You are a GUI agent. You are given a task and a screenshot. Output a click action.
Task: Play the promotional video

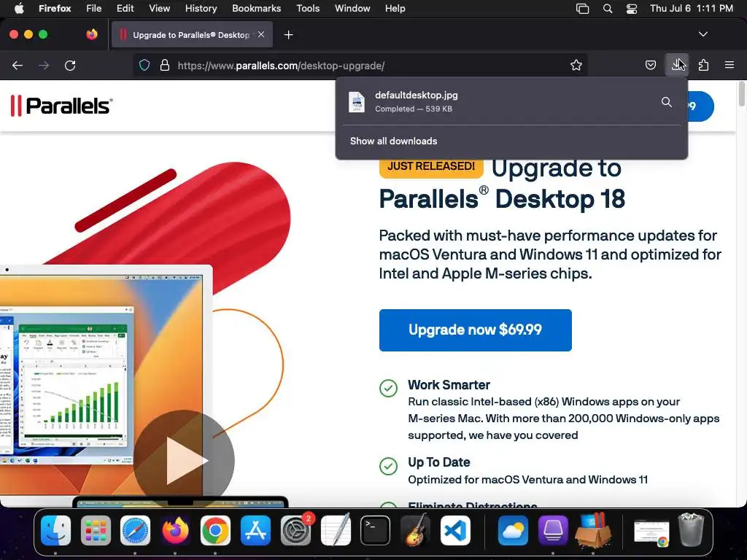pos(184,461)
